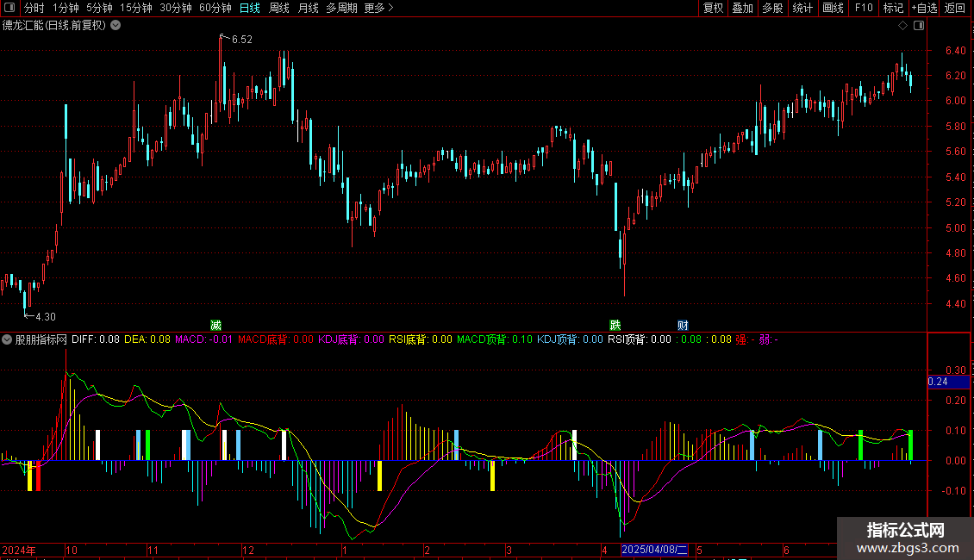974x560 pixels.
Task: Click the green 跌 marker icon
Action: click(x=615, y=326)
